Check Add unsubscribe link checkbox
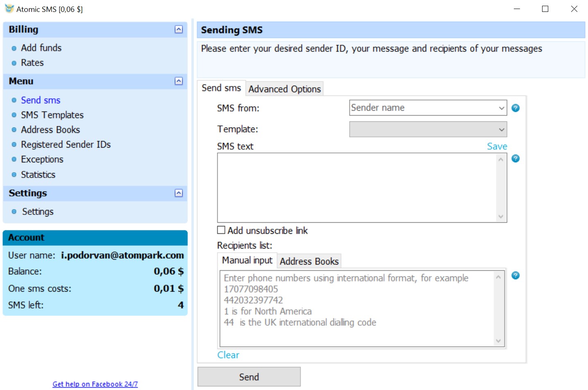The height and width of the screenshot is (390, 588). tap(221, 230)
